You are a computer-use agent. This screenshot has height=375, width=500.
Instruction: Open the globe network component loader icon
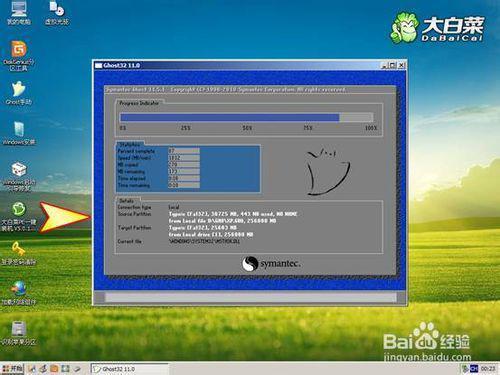pos(19,293)
